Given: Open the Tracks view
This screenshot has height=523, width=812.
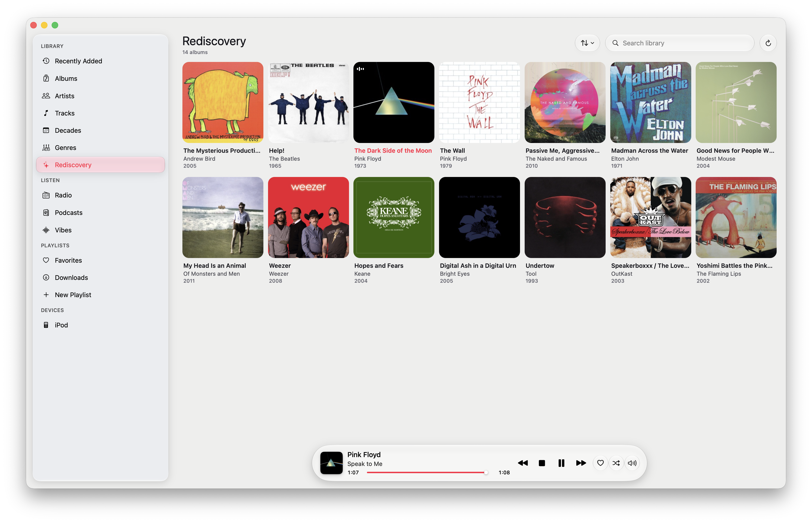Looking at the screenshot, I should (x=100, y=113).
